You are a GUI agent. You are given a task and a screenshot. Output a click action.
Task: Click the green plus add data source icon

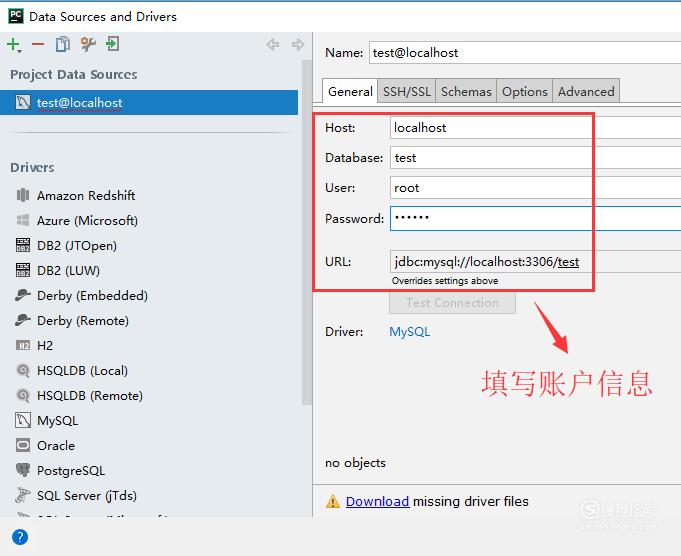click(13, 44)
